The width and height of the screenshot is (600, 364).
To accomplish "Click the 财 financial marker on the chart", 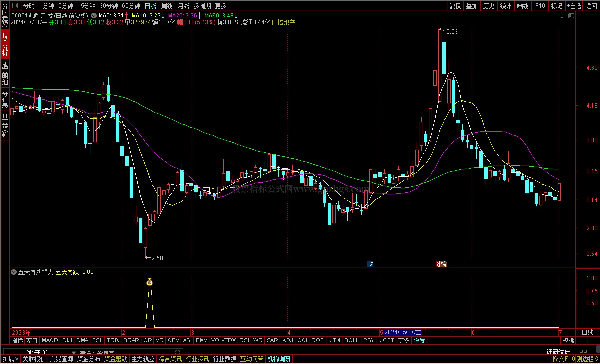I will coord(370,264).
